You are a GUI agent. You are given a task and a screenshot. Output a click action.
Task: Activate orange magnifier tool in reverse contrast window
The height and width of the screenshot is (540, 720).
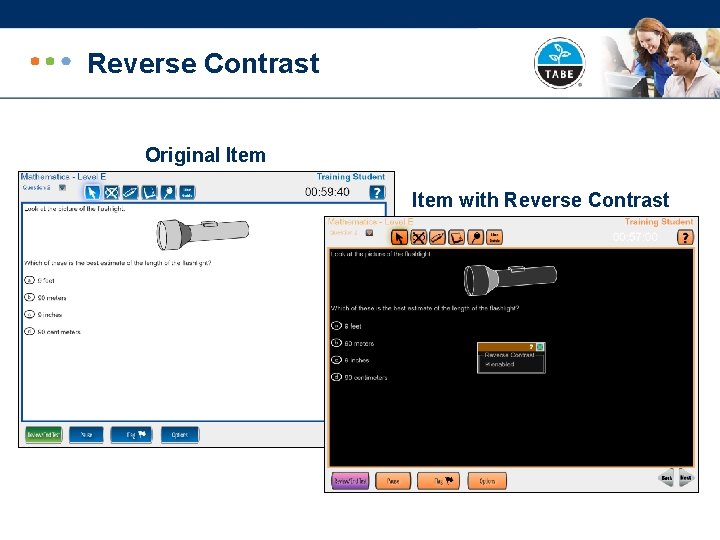coord(476,238)
